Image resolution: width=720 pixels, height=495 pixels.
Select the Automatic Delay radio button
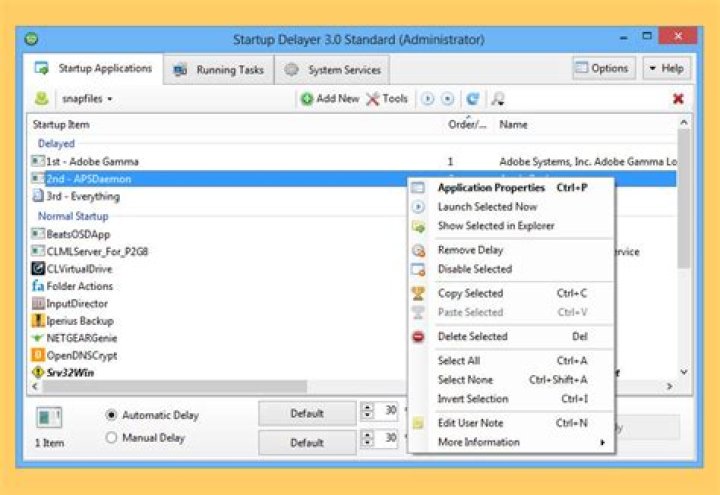pos(111,415)
